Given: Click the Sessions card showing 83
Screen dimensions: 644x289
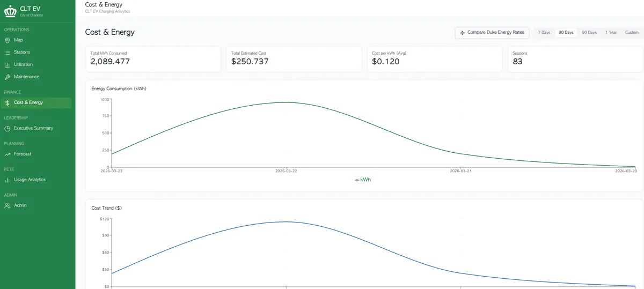Looking at the screenshot, I should 575,59.
